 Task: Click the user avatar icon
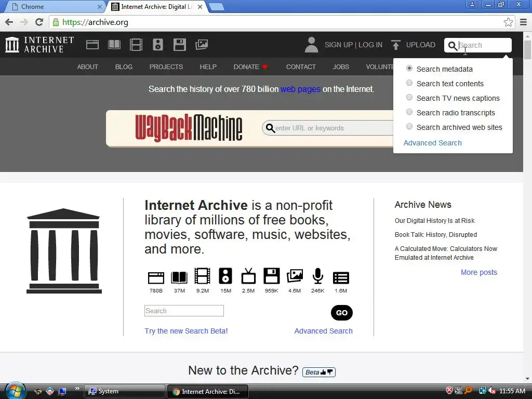click(x=311, y=45)
